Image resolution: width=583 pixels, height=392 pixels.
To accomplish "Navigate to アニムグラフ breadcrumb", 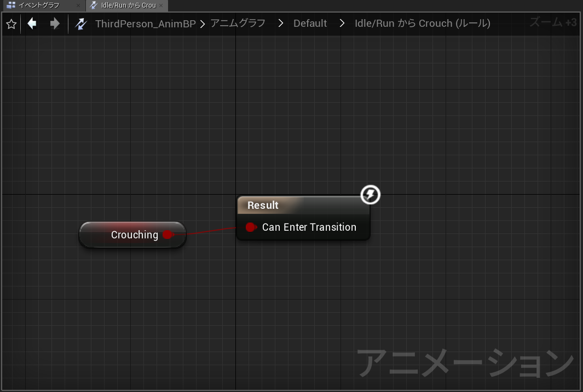I will click(x=238, y=24).
